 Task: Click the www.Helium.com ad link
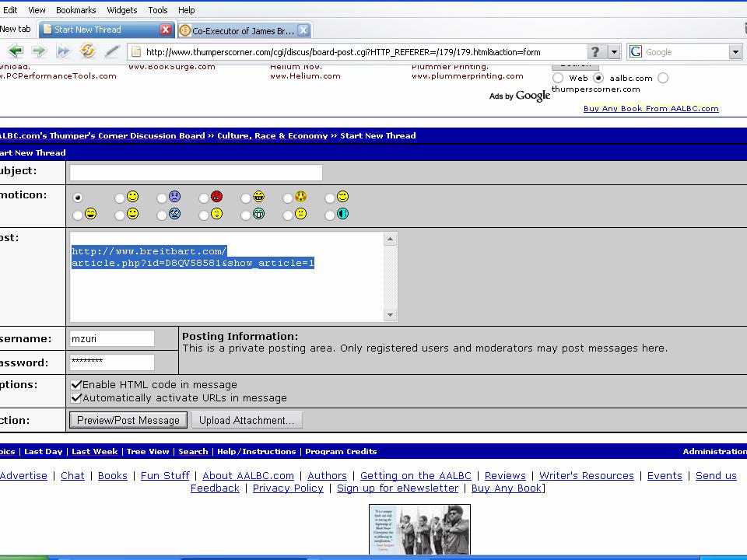click(x=305, y=76)
